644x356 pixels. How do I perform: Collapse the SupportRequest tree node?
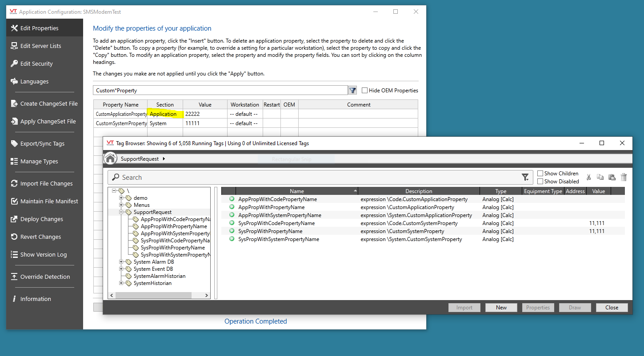(121, 212)
